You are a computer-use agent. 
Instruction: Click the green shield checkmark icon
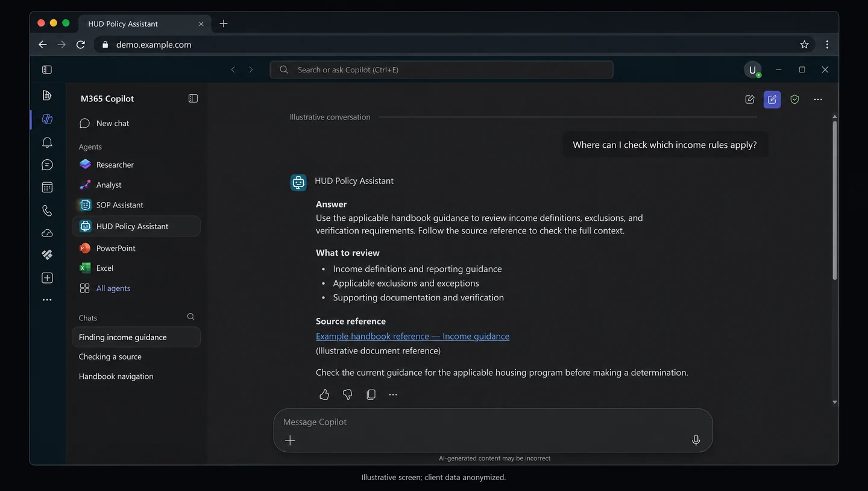(x=794, y=100)
